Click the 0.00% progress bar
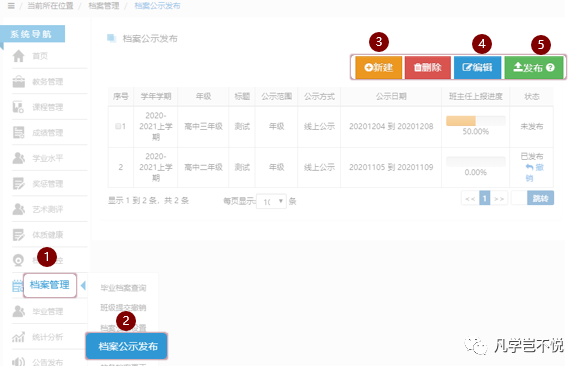 [475, 162]
